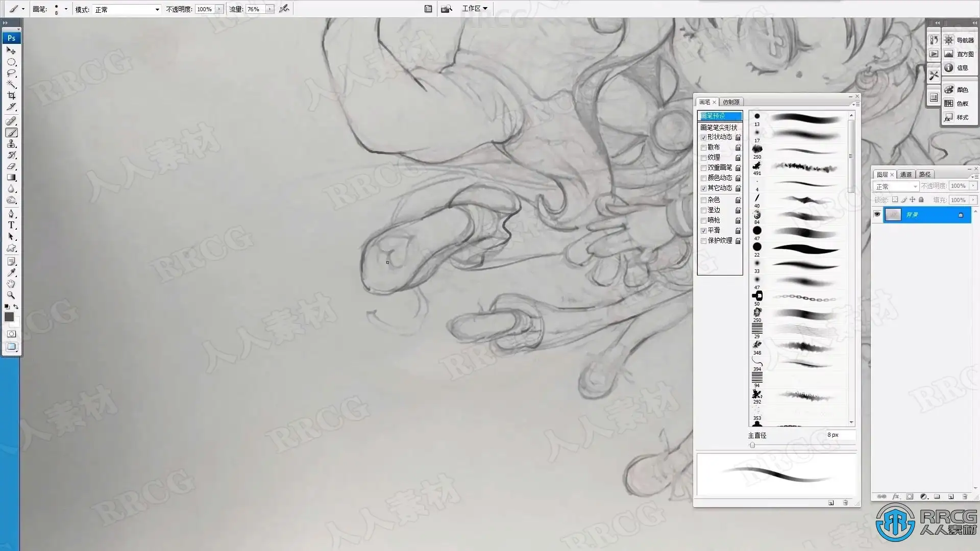Select the Clone Stamp tool

tap(11, 144)
